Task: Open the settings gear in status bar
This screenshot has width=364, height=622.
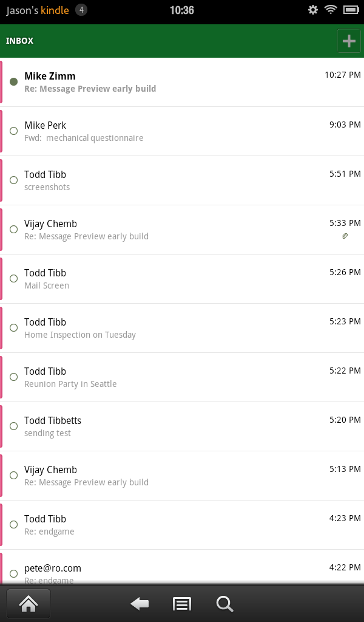Action: coord(313,10)
